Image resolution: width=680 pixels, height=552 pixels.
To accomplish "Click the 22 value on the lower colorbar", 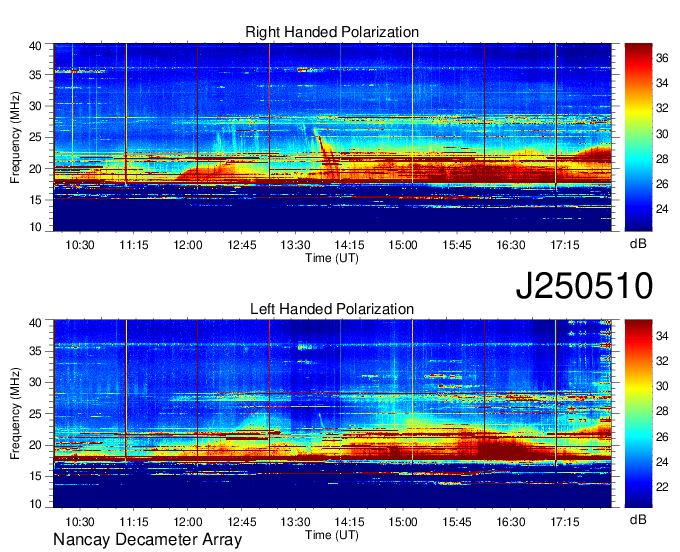I will (662, 487).
